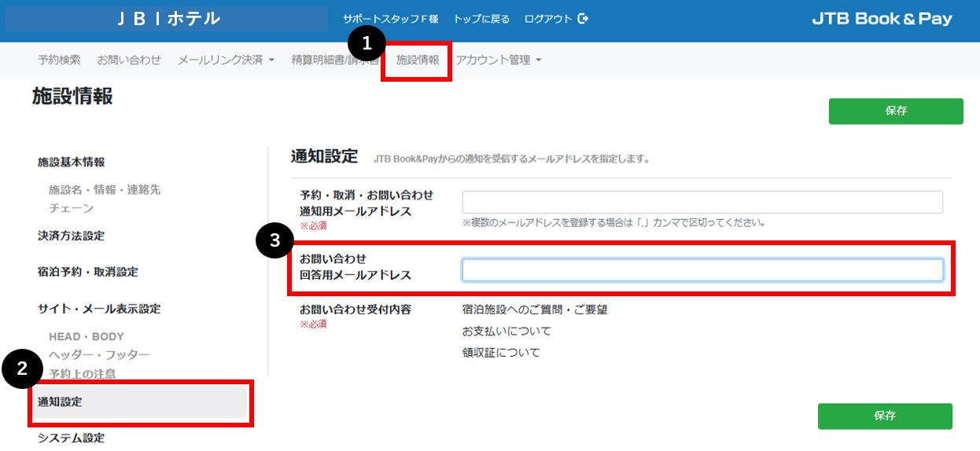The height and width of the screenshot is (451, 980).
Task: Click the 通知設定 section heading
Action: 324,156
